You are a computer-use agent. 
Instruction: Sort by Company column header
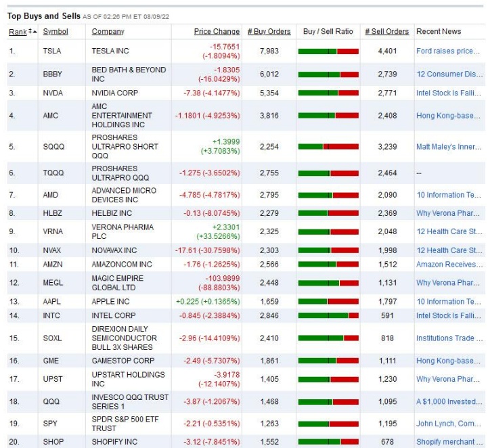point(108,32)
